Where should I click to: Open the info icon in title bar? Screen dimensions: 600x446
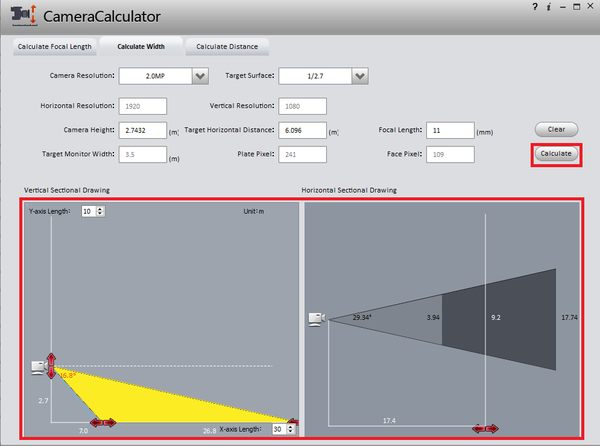point(549,7)
